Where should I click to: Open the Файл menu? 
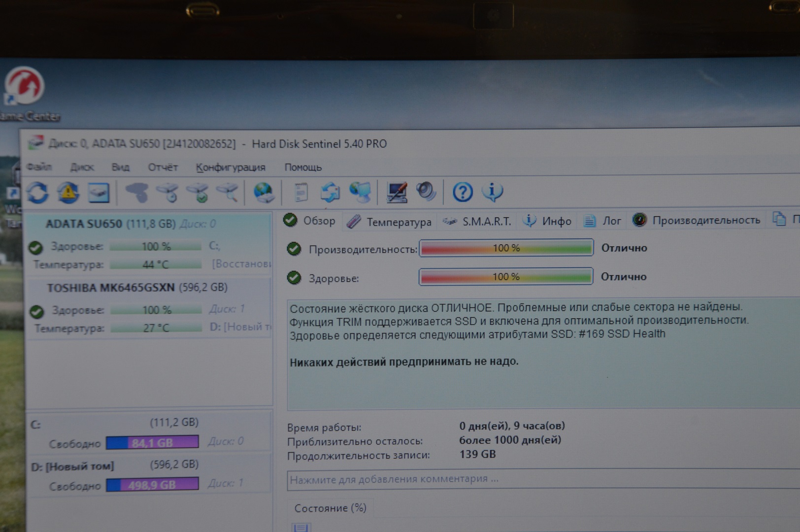pyautogui.click(x=39, y=167)
